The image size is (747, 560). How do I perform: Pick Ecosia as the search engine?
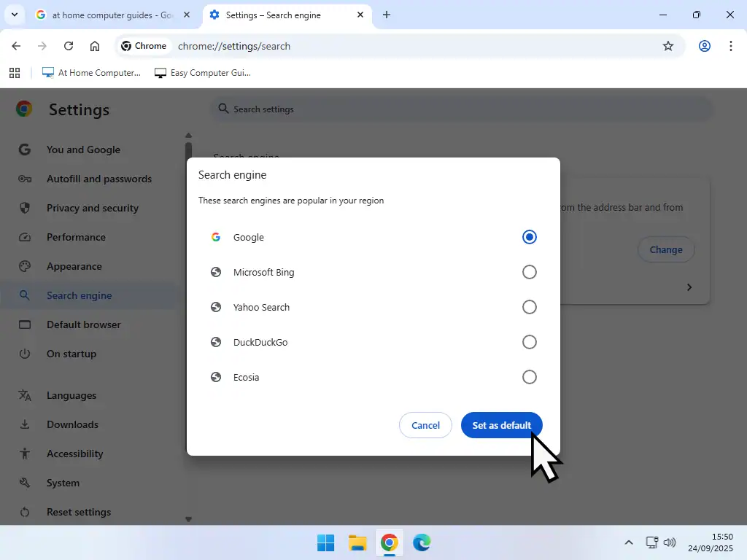(529, 377)
